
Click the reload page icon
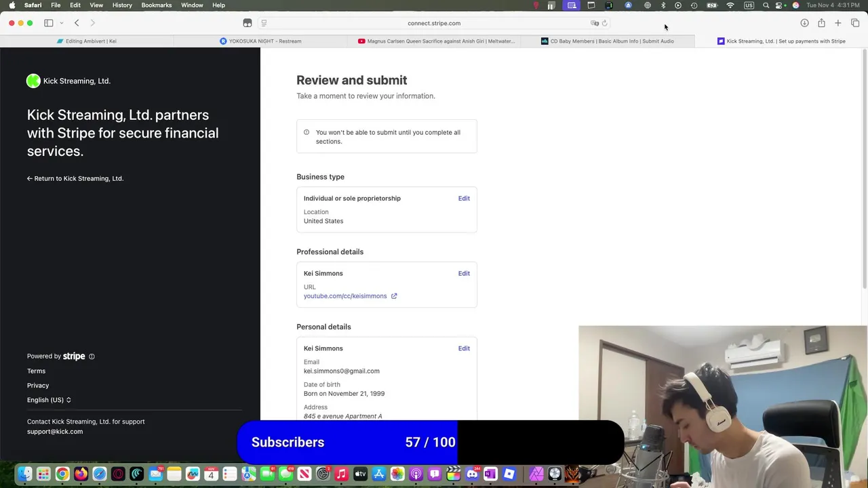point(605,23)
